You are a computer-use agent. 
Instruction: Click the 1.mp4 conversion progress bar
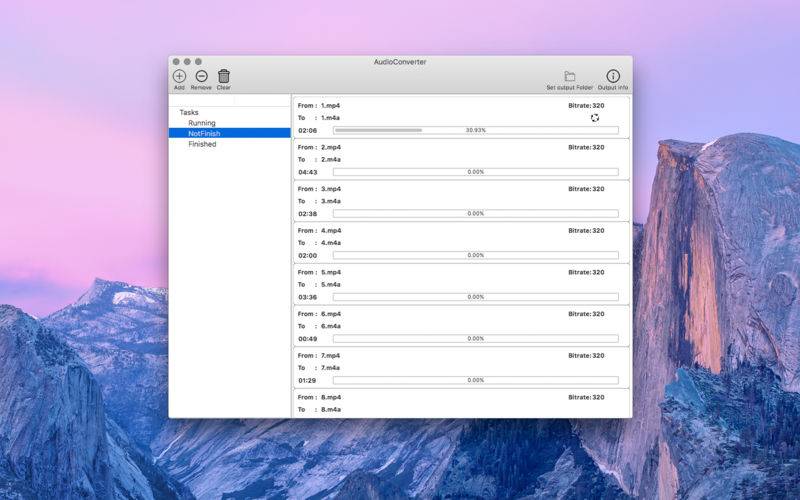[x=475, y=130]
